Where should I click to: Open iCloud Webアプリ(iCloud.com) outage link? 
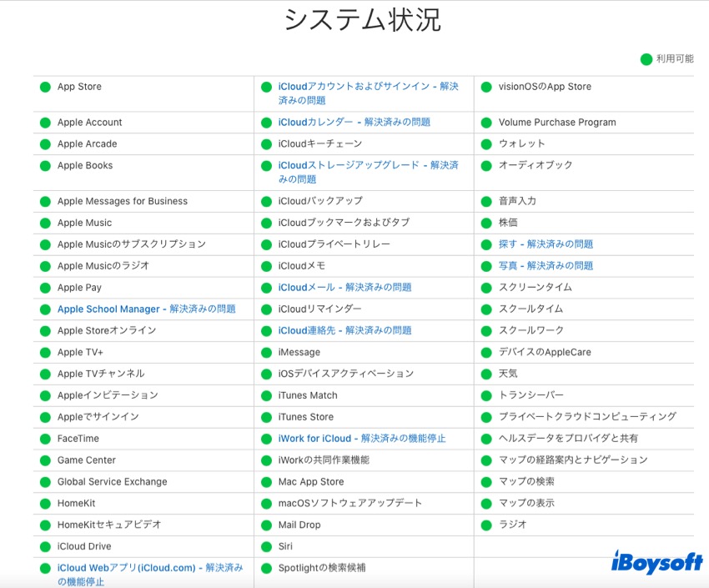click(x=149, y=574)
